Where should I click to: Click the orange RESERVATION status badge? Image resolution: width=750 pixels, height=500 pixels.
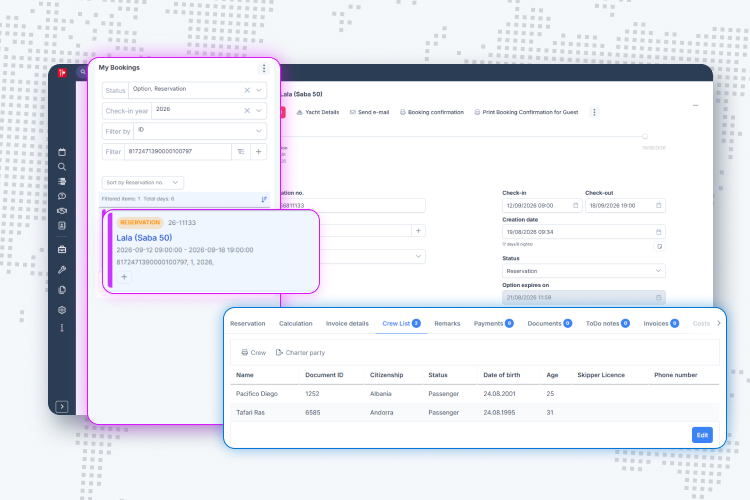[140, 222]
